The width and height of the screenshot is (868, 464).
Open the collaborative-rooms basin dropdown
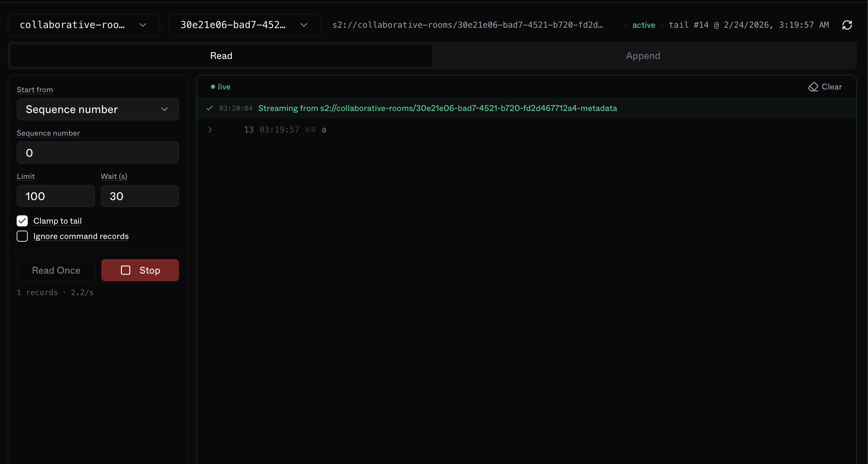84,25
